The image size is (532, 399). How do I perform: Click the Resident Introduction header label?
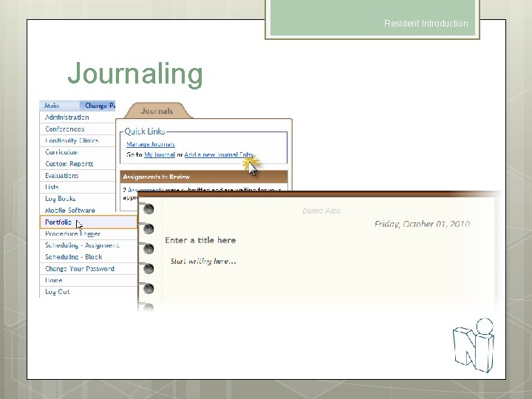(x=426, y=24)
